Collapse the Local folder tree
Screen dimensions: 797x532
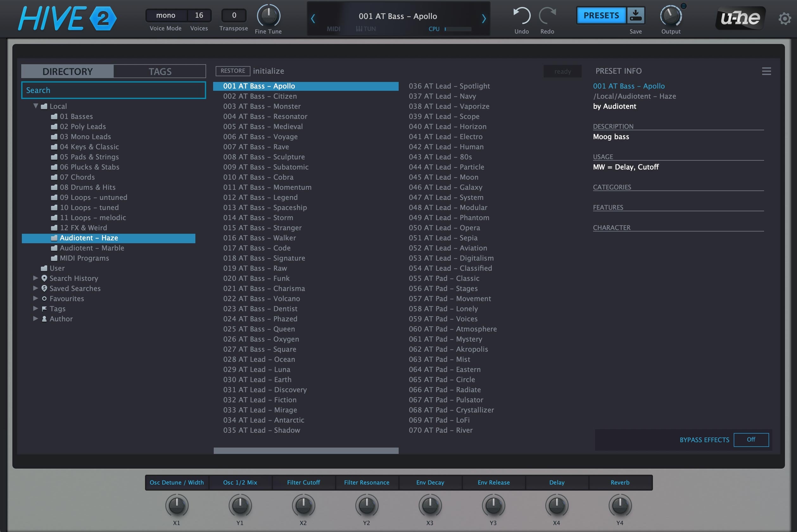36,106
